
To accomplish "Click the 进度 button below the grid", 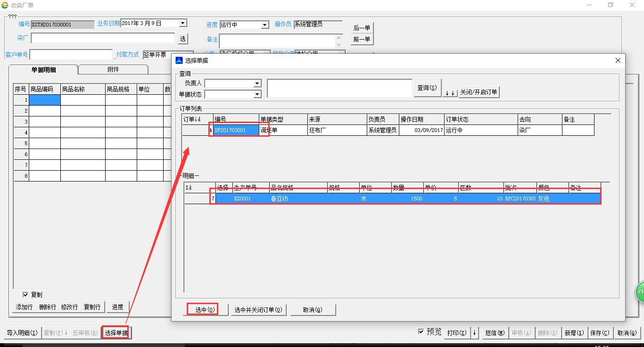I will point(118,307).
